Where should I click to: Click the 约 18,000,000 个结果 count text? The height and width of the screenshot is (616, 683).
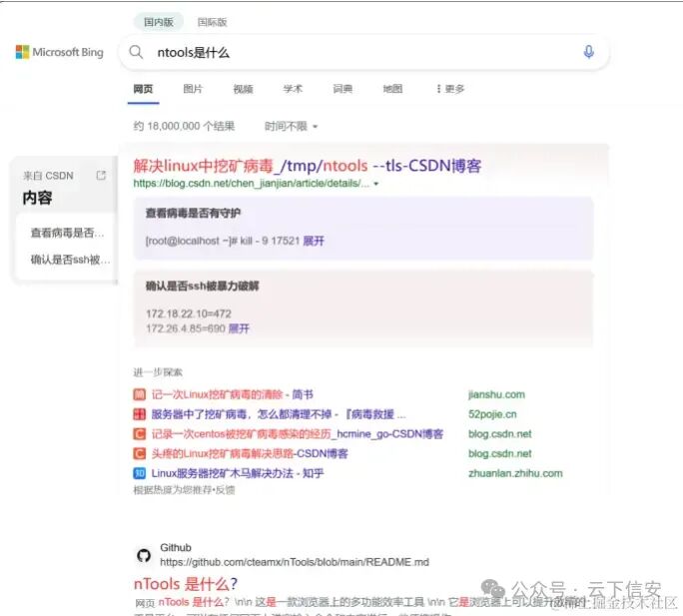tap(185, 127)
